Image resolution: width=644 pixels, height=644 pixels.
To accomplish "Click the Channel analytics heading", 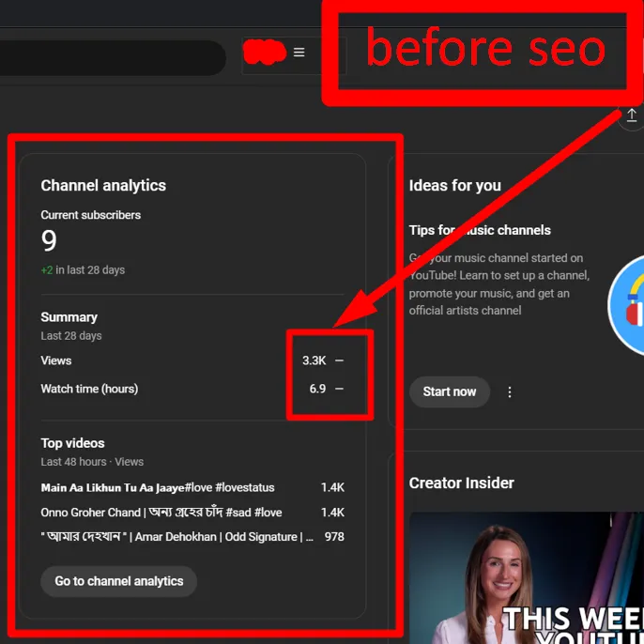I will pyautogui.click(x=103, y=186).
